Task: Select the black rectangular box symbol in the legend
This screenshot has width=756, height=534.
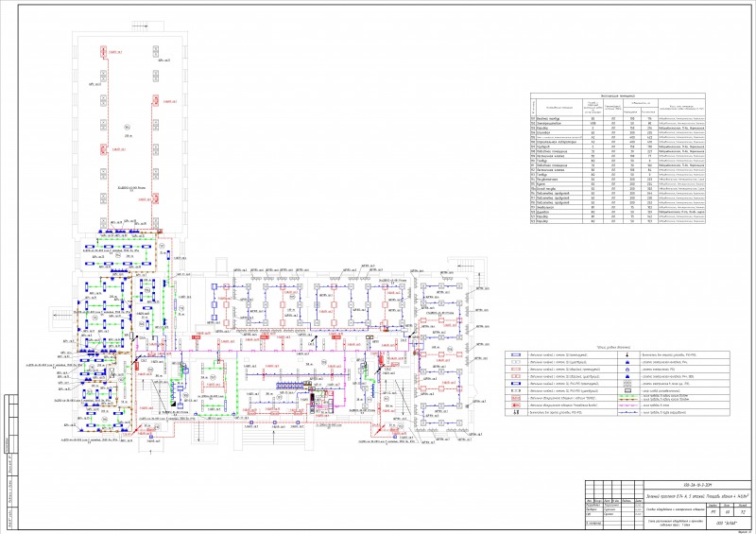Action: click(627, 390)
